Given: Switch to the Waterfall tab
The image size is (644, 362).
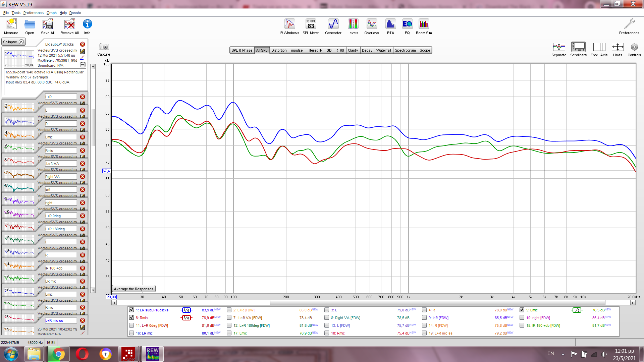Looking at the screenshot, I should coord(383,50).
